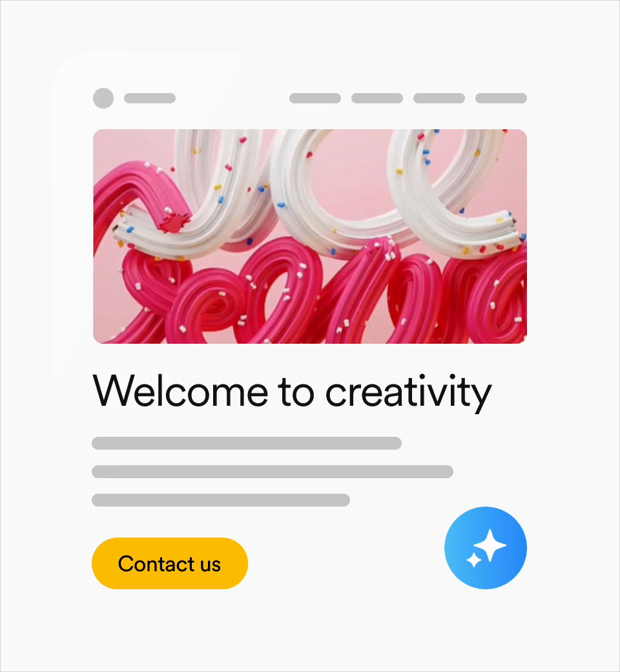Open the third navigation placeholder item
This screenshot has width=620, height=672.
(x=439, y=98)
